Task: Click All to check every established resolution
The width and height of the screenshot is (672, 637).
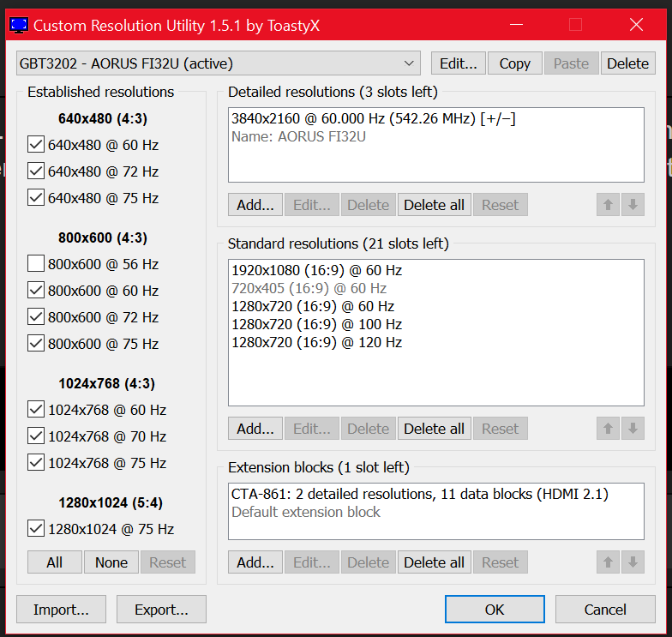Action: (54, 562)
